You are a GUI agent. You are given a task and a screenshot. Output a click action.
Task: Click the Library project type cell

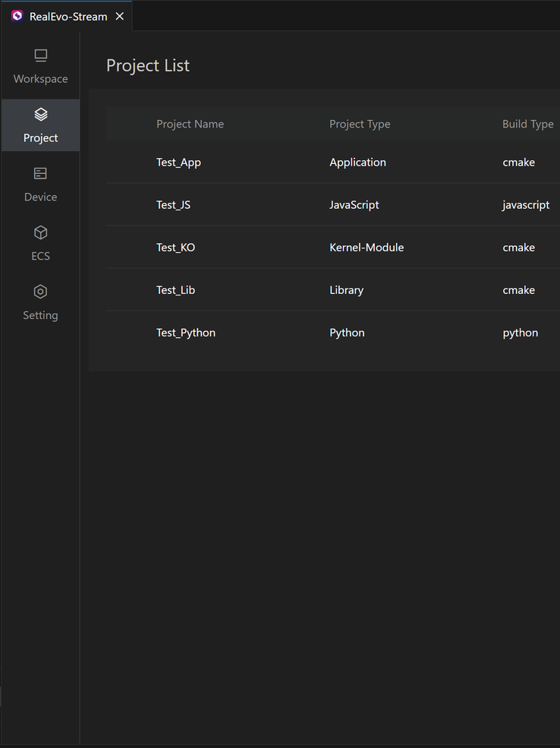tap(347, 290)
